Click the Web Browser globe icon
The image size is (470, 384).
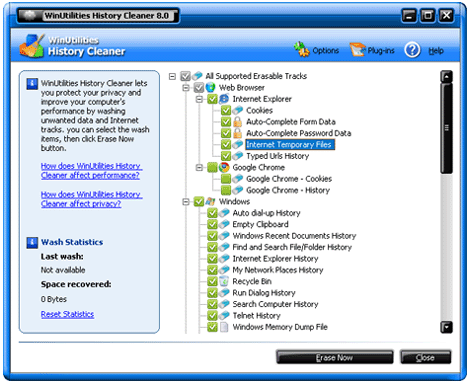pos(210,88)
